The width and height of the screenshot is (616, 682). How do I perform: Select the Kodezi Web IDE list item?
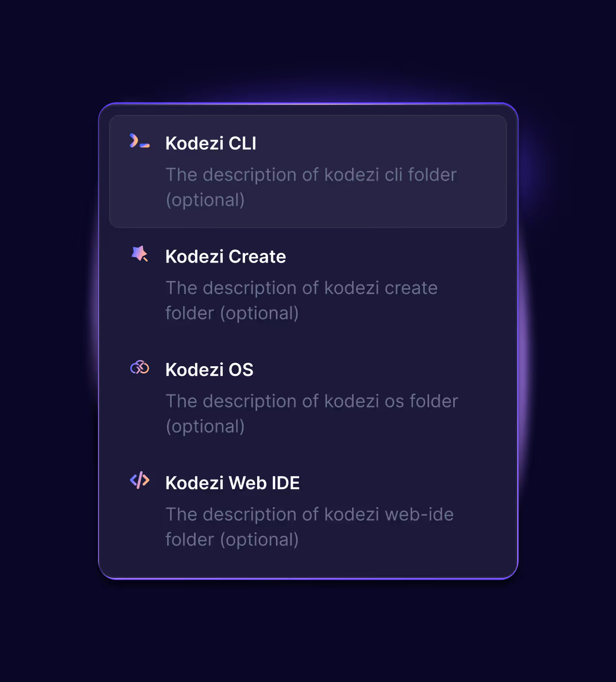(308, 511)
